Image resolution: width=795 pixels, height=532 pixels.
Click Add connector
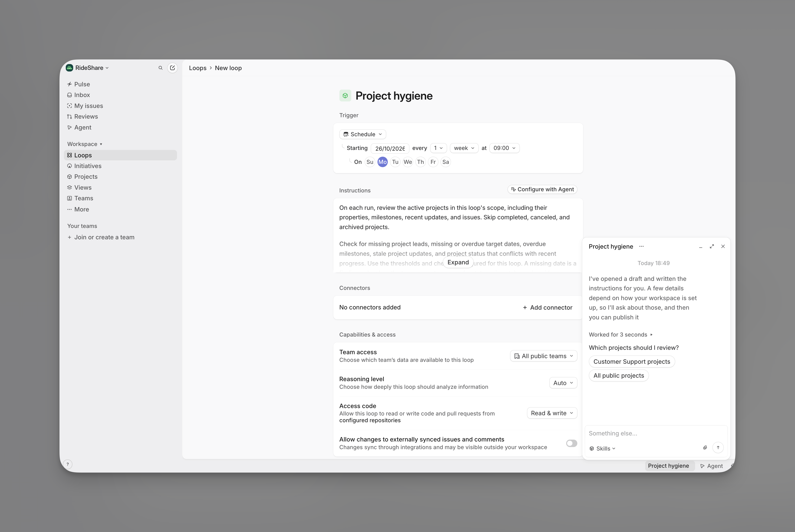547,307
